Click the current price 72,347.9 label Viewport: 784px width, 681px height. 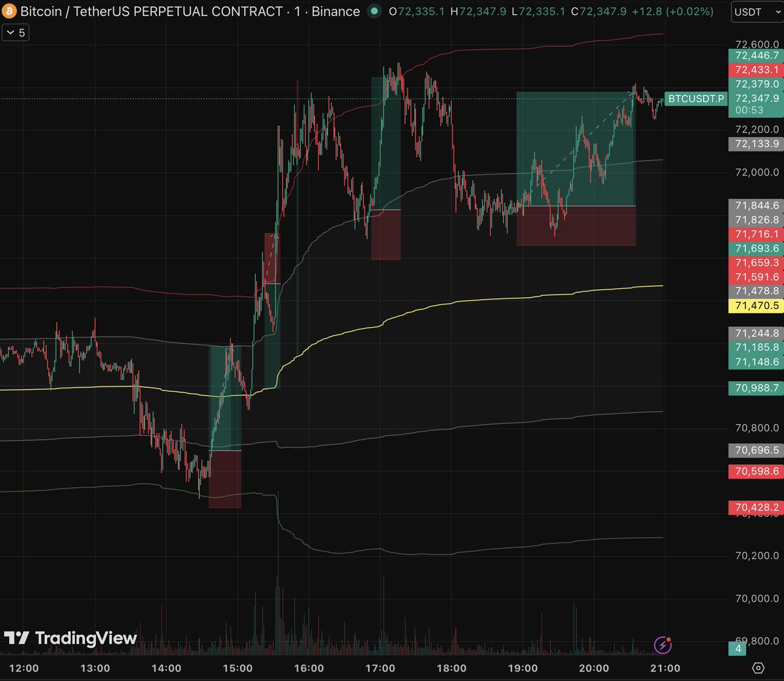click(x=756, y=99)
